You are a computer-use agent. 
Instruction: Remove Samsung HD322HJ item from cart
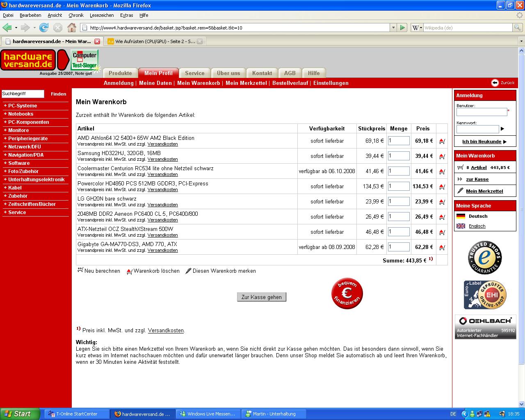tap(442, 156)
